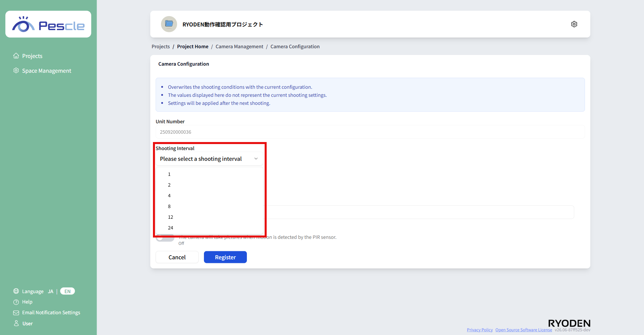Click the Email Notification envelope icon
The height and width of the screenshot is (335, 644).
click(x=16, y=313)
